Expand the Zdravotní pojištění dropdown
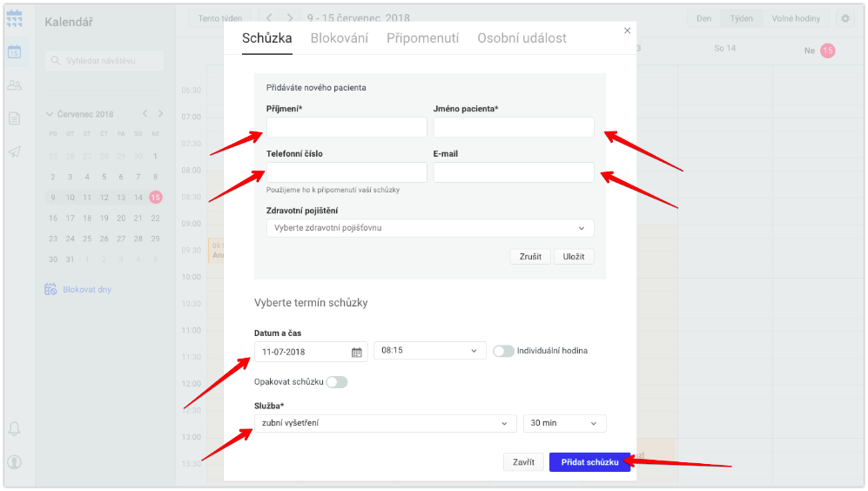This screenshot has width=868, height=491. (x=430, y=228)
